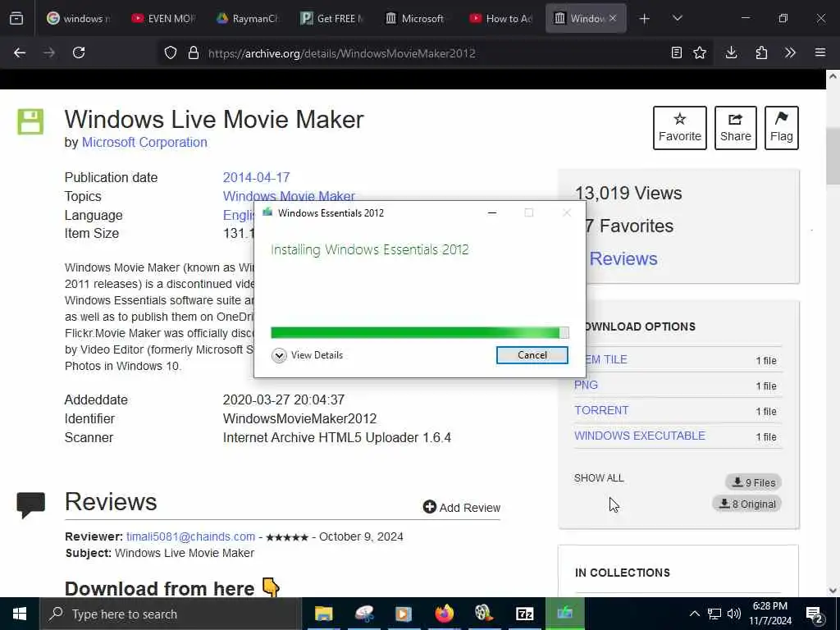
Task: Go back to the previous page
Action: pyautogui.click(x=20, y=52)
